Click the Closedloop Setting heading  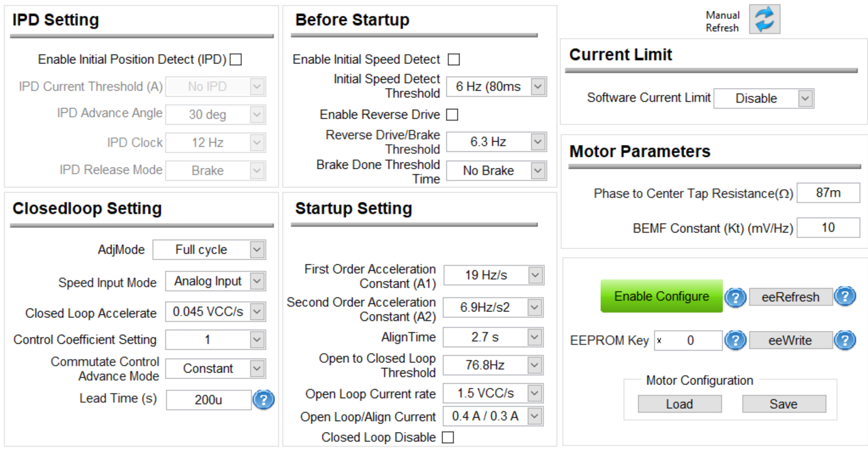pos(87,208)
